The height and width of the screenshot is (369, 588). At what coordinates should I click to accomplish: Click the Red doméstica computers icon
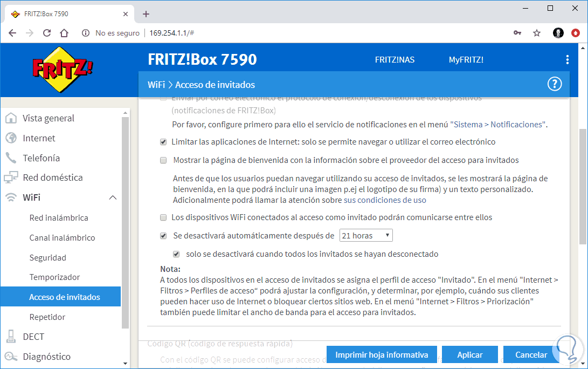[x=11, y=177]
